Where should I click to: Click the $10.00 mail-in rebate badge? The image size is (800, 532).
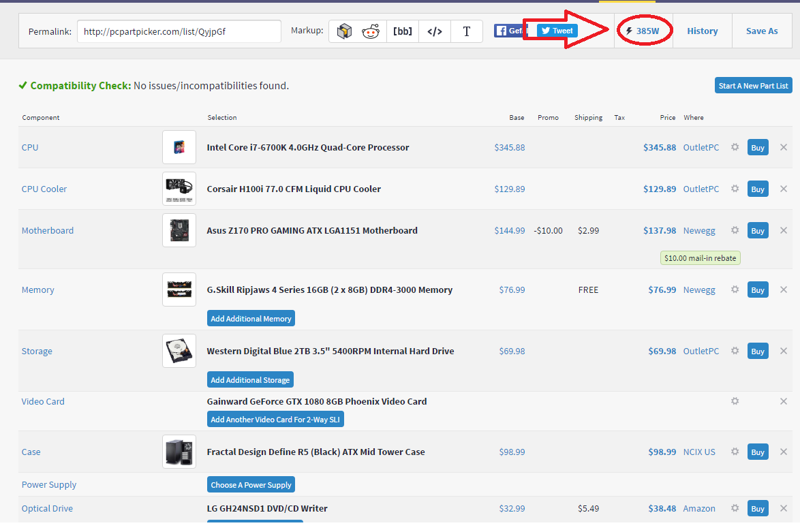pyautogui.click(x=700, y=258)
